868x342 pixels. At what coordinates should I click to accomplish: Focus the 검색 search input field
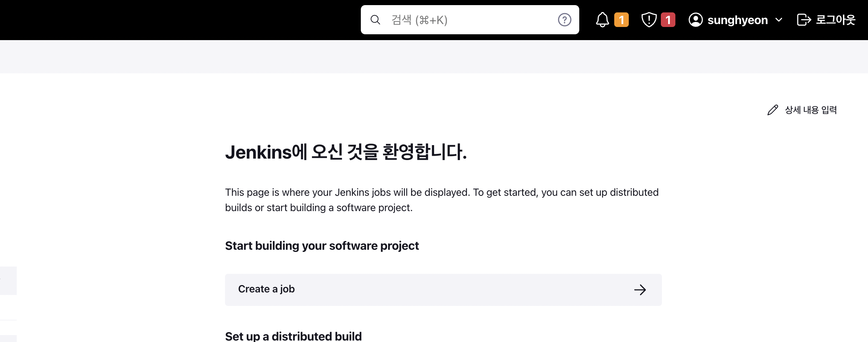click(470, 20)
